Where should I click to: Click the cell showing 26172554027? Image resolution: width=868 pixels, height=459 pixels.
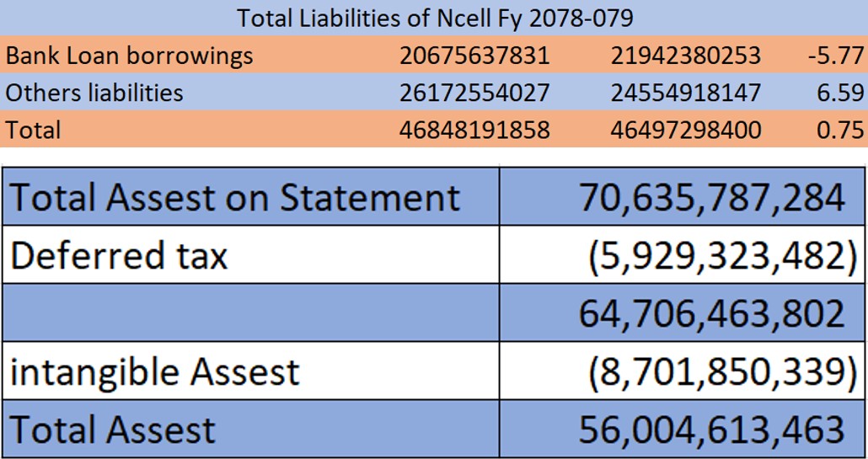pos(474,93)
